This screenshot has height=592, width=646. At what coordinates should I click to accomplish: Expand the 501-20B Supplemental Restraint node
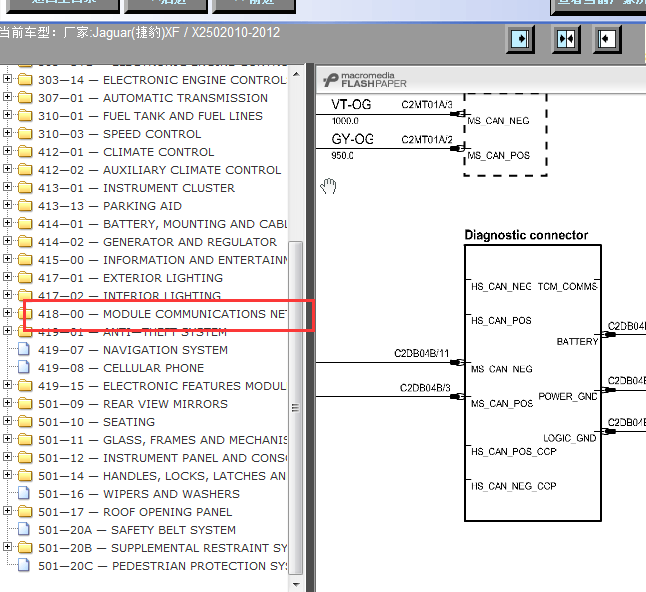(7, 546)
